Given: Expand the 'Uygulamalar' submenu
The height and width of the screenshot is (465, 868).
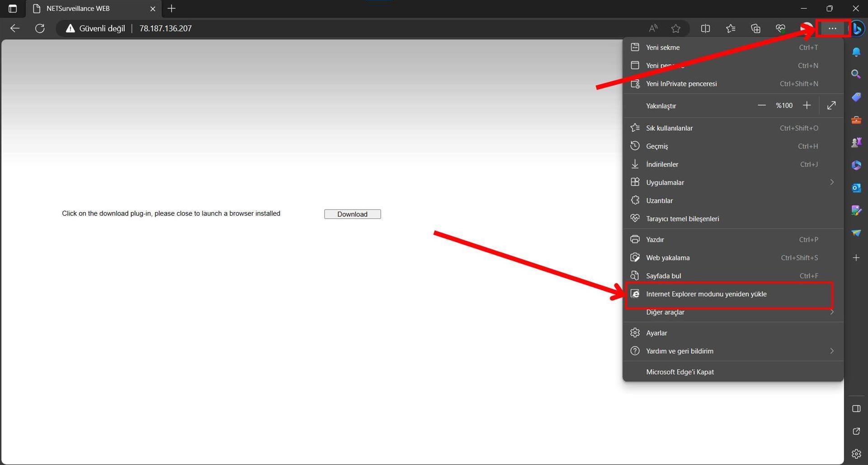Looking at the screenshot, I should 733,182.
